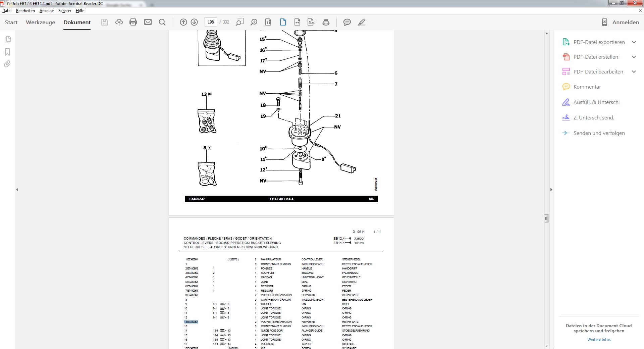Add a sticky note comment
Image resolution: width=644 pixels, height=349 pixels.
[x=347, y=22]
